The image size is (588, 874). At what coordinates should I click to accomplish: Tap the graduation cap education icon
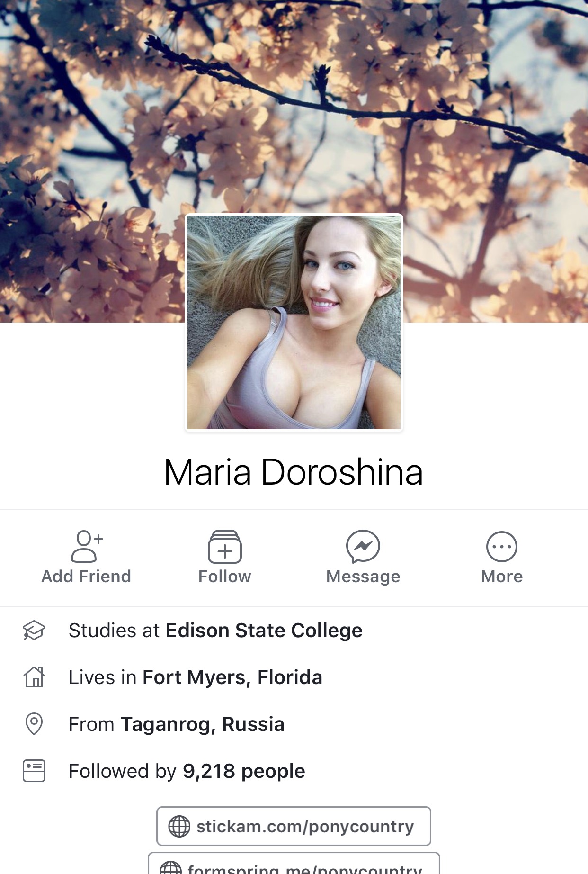pos(34,631)
